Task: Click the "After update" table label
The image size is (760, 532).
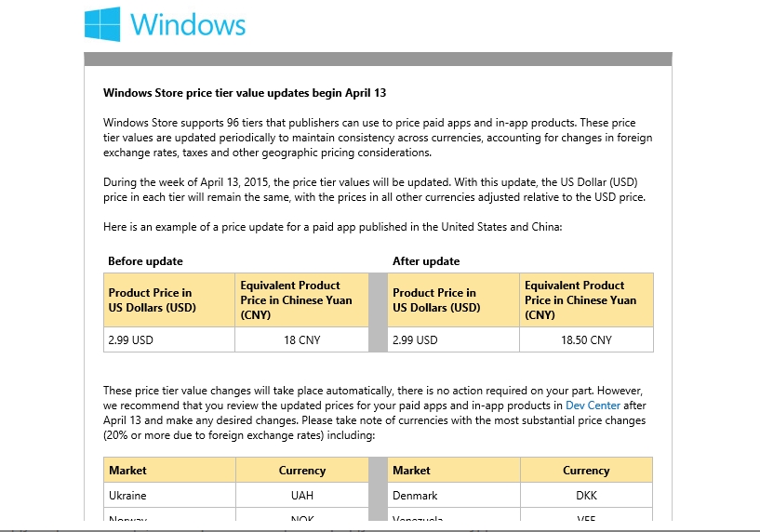Action: click(x=426, y=261)
